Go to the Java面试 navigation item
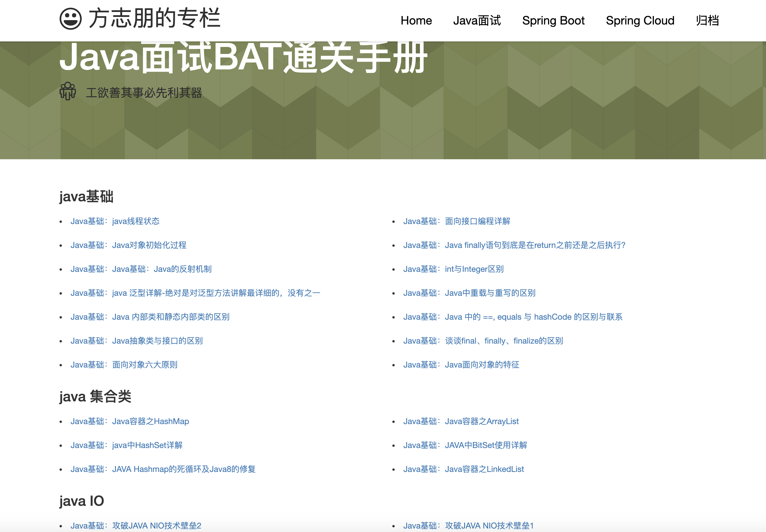Viewport: 766px width, 532px height. click(477, 21)
